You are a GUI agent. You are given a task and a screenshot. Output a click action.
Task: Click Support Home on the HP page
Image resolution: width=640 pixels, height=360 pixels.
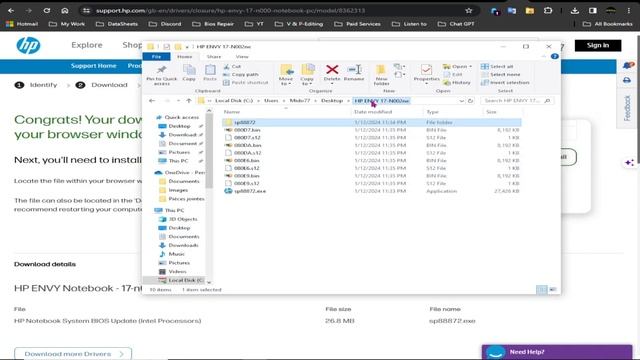(93, 66)
